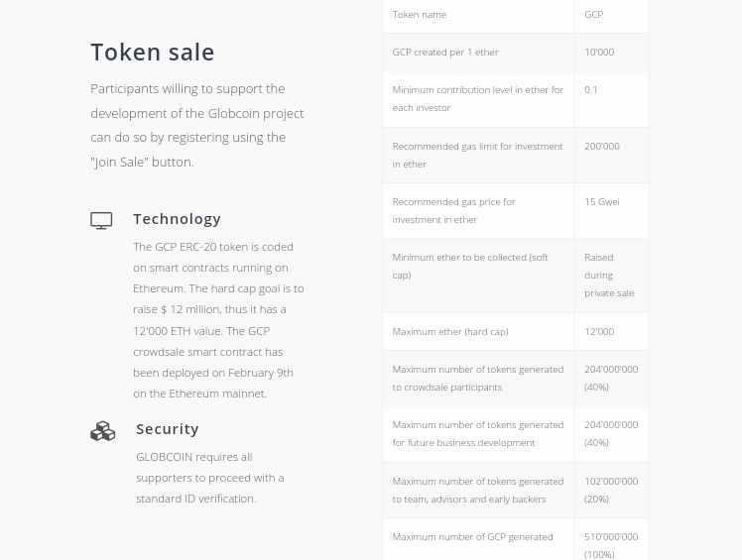The image size is (742, 560).
Task: Click GCP created per 1 ether row
Action: click(515, 53)
